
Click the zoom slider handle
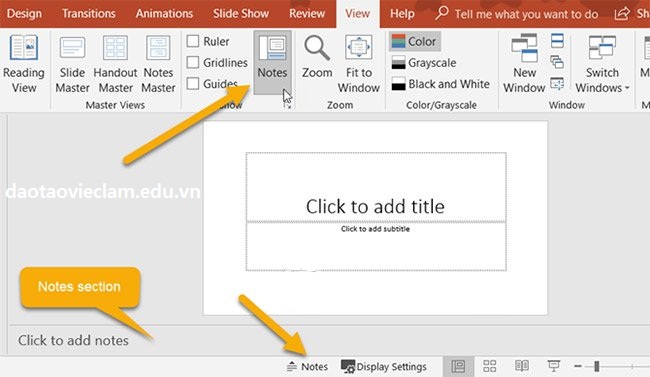tap(597, 366)
